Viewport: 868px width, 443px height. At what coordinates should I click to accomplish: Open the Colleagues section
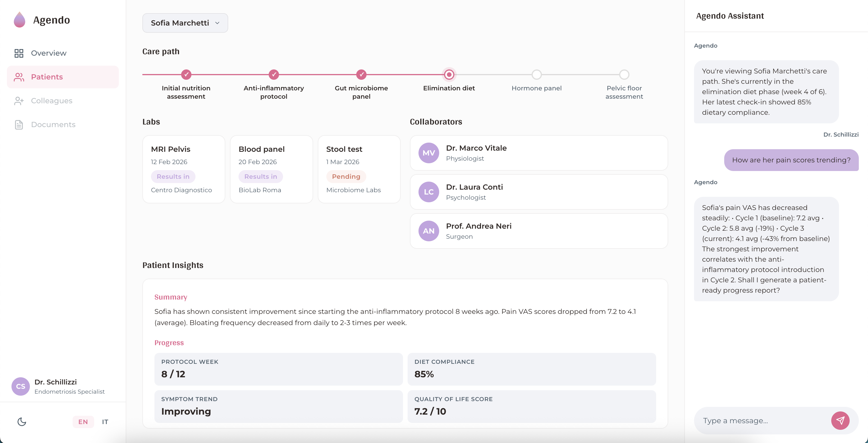click(x=63, y=101)
